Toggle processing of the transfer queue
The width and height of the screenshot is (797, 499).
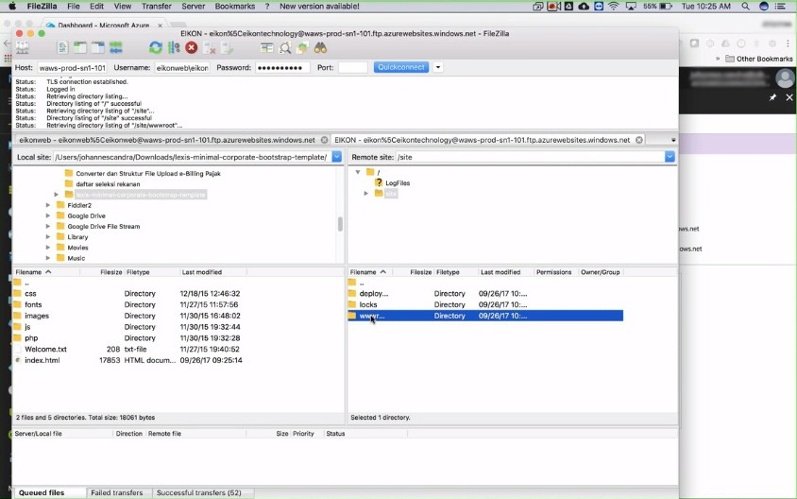point(174,48)
